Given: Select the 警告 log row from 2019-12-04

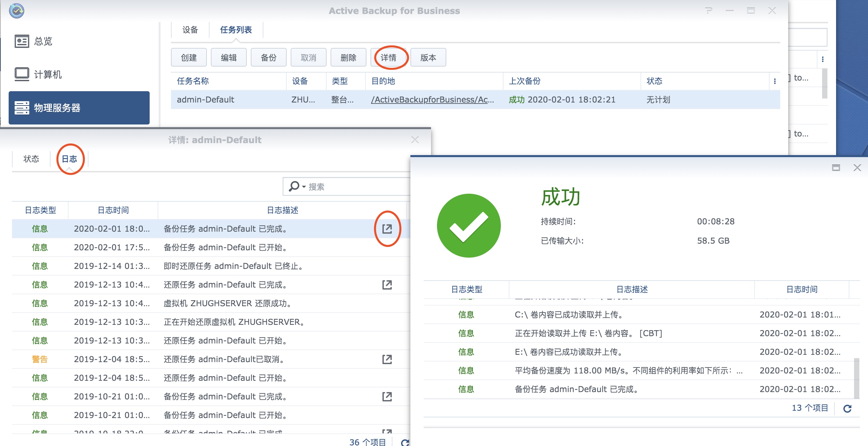Looking at the screenshot, I should coord(211,359).
